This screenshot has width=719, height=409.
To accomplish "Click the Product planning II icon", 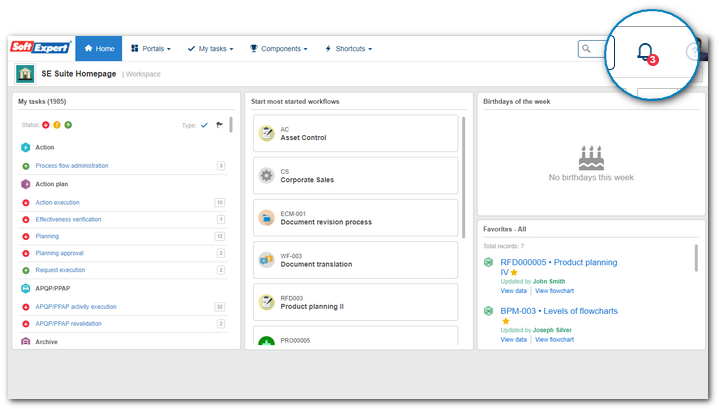I will click(266, 302).
